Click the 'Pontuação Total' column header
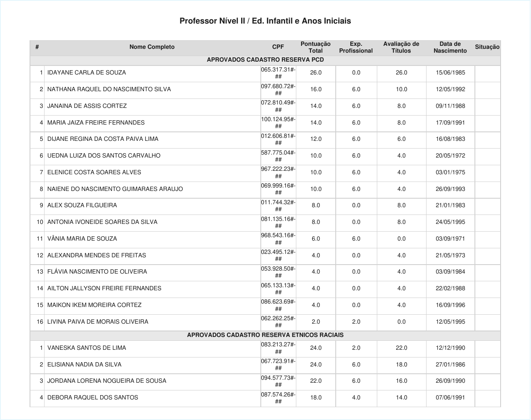The width and height of the screenshot is (531, 420). 316,47
